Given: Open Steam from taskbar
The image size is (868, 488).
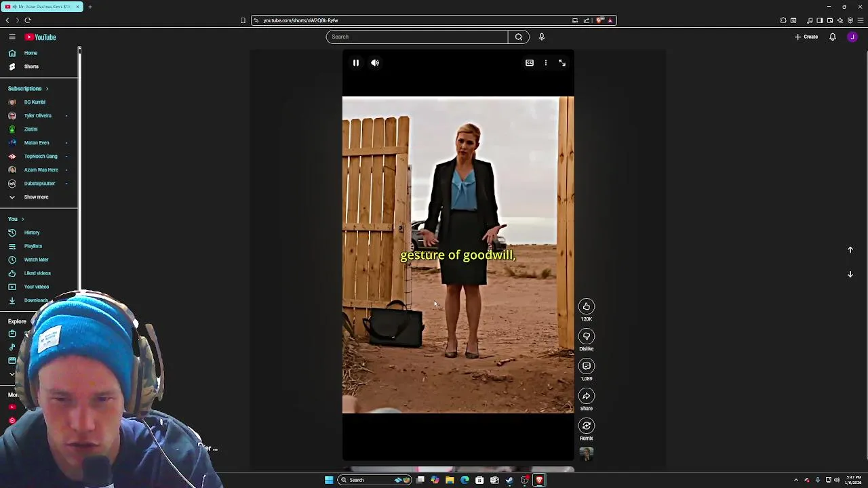Looking at the screenshot, I should point(509,480).
